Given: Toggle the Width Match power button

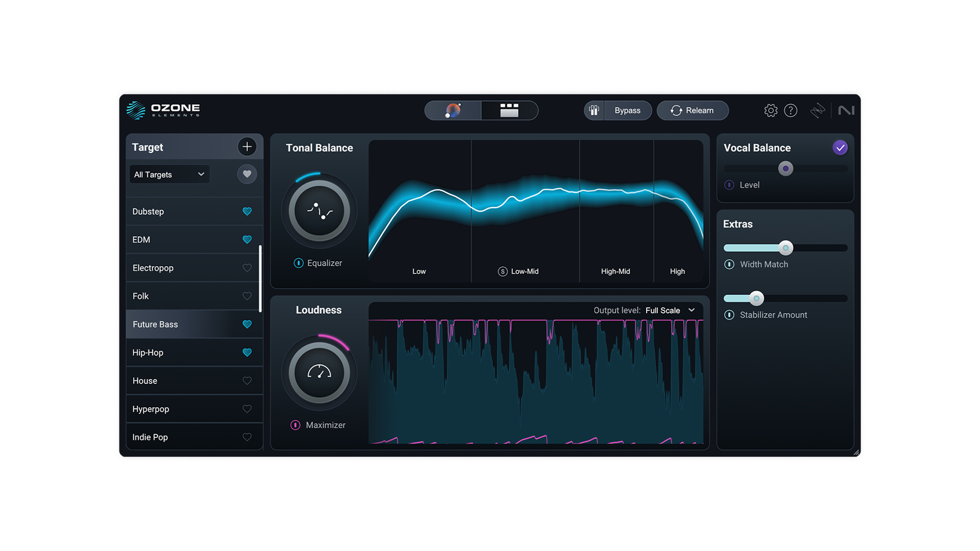Looking at the screenshot, I should pyautogui.click(x=729, y=264).
